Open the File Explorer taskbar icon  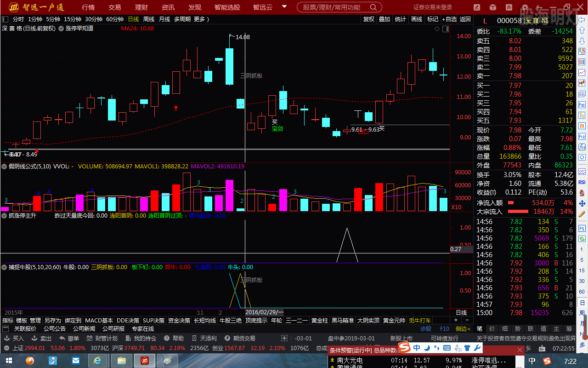click(x=122, y=360)
